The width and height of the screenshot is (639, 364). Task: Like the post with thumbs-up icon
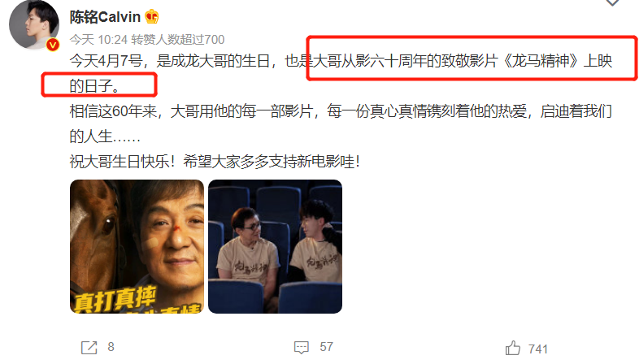tap(513, 348)
